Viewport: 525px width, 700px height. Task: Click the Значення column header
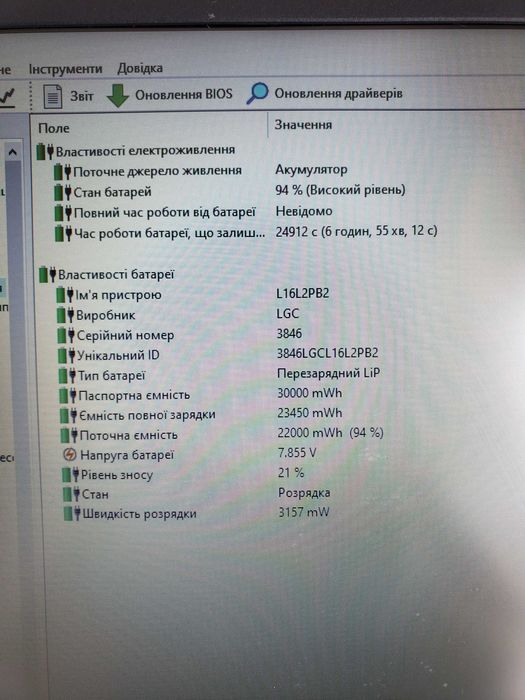coord(303,125)
